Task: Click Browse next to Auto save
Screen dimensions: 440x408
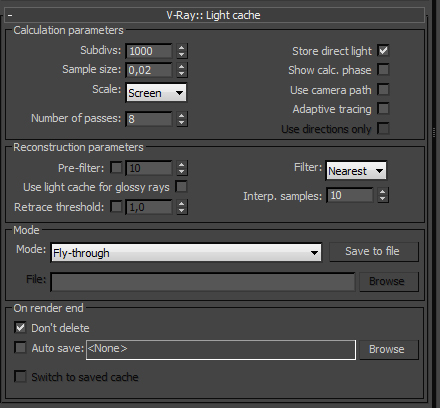Action: [x=389, y=350]
